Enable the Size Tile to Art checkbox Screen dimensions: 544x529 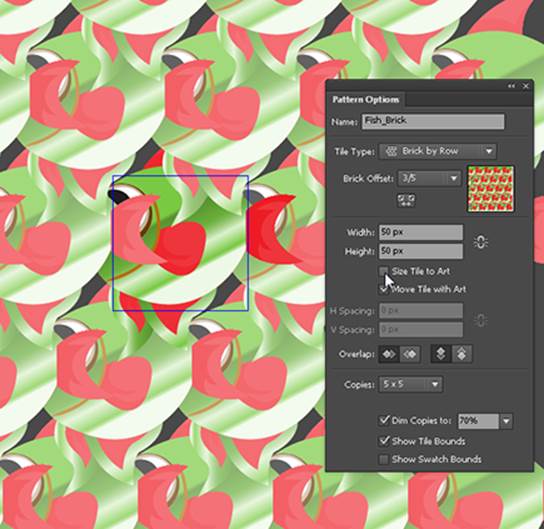(384, 271)
